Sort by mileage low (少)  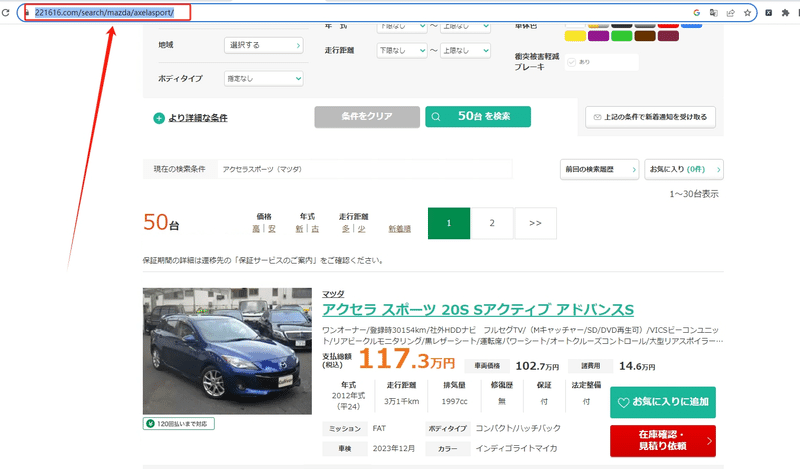point(362,229)
